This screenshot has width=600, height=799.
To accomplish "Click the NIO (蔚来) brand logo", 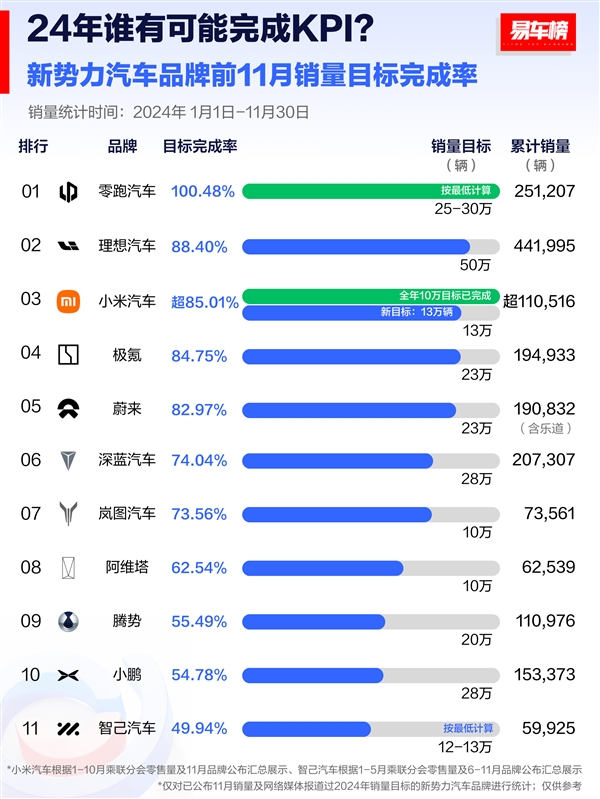I will [68, 408].
